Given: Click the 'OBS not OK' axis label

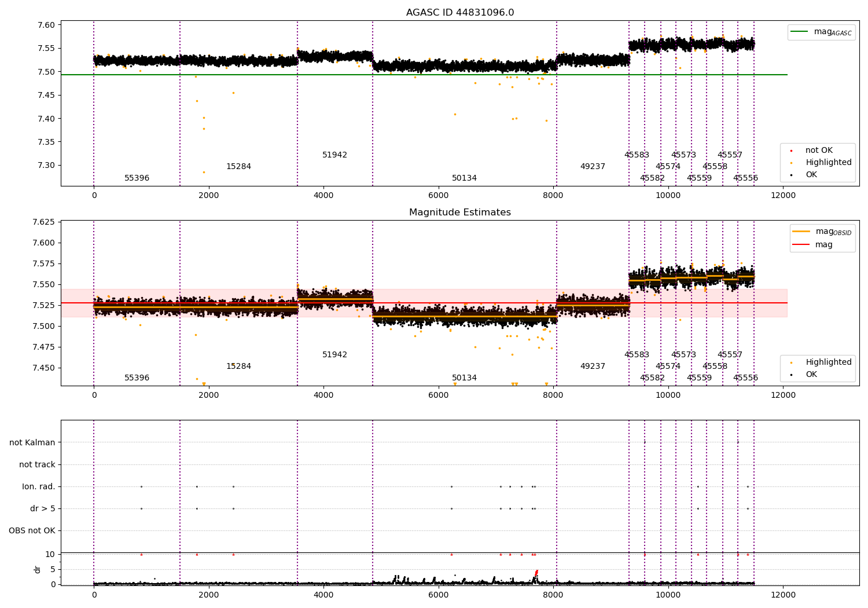Looking at the screenshot, I should (x=32, y=531).
